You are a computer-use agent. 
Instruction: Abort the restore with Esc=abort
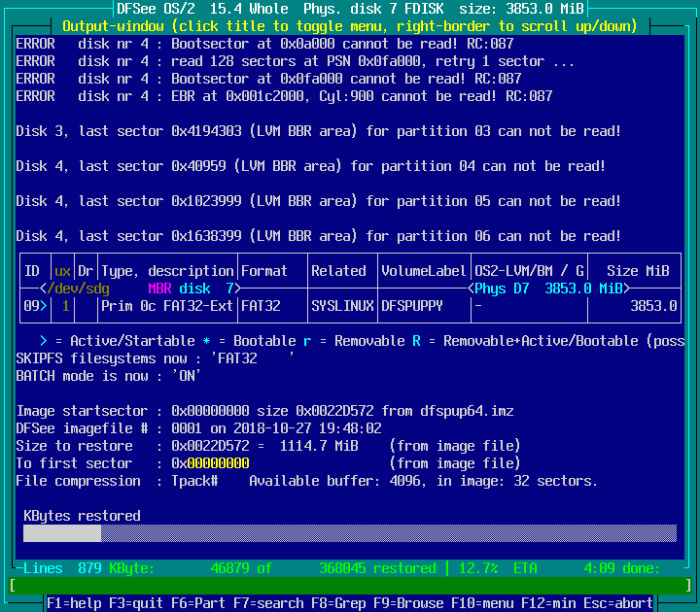pyautogui.click(x=621, y=603)
